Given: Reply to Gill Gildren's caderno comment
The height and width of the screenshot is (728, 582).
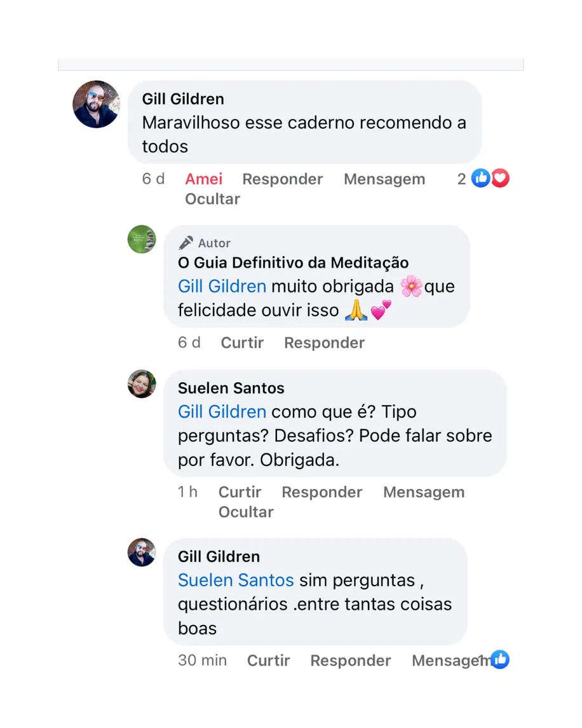Looking at the screenshot, I should (282, 179).
